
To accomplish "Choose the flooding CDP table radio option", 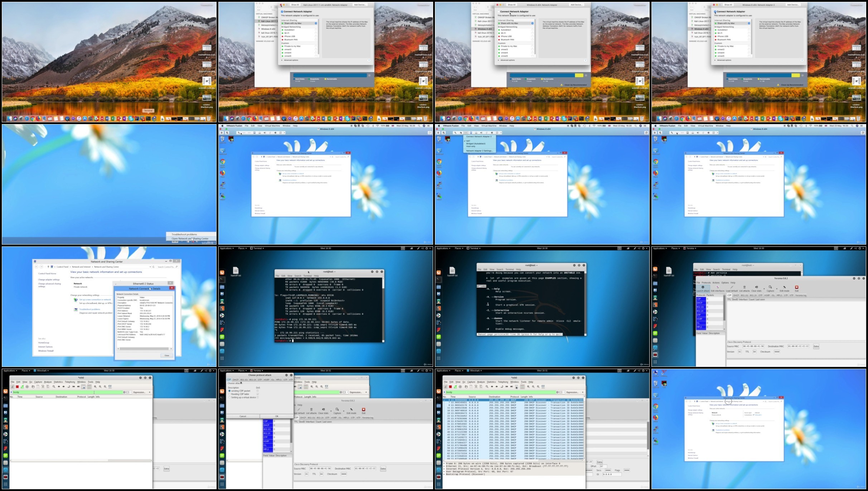I will (x=229, y=394).
